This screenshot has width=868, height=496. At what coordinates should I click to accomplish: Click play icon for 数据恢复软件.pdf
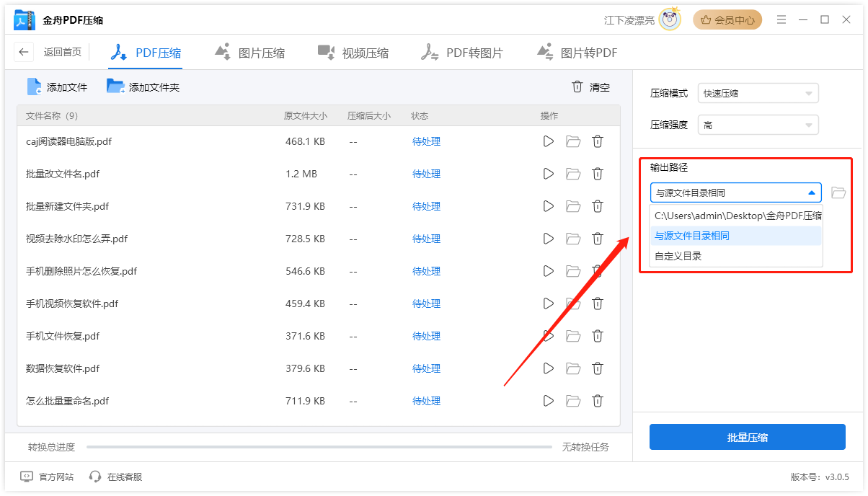pyautogui.click(x=549, y=368)
